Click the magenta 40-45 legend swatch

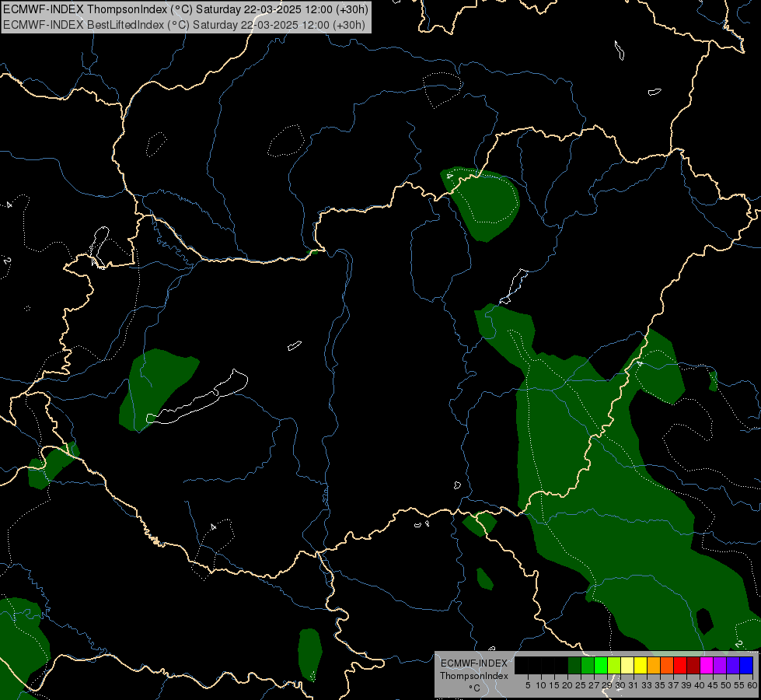707,665
